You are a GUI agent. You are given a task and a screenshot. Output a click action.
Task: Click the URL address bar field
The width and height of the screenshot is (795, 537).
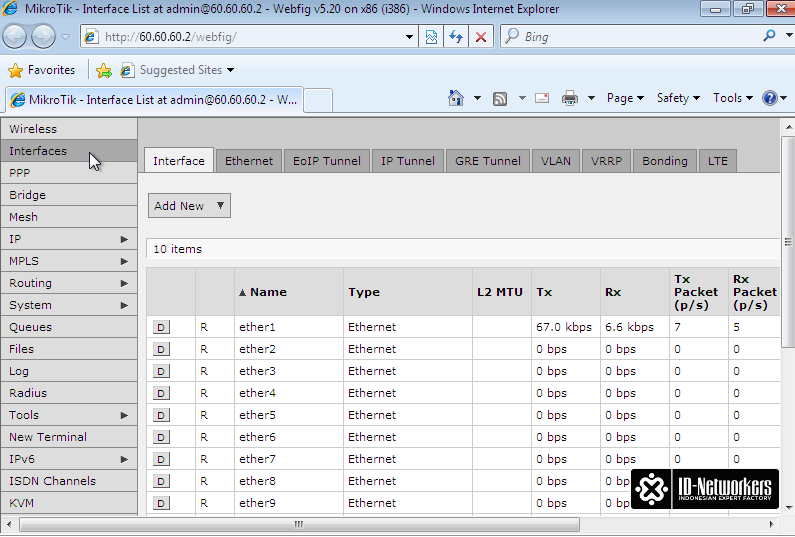[x=248, y=37]
